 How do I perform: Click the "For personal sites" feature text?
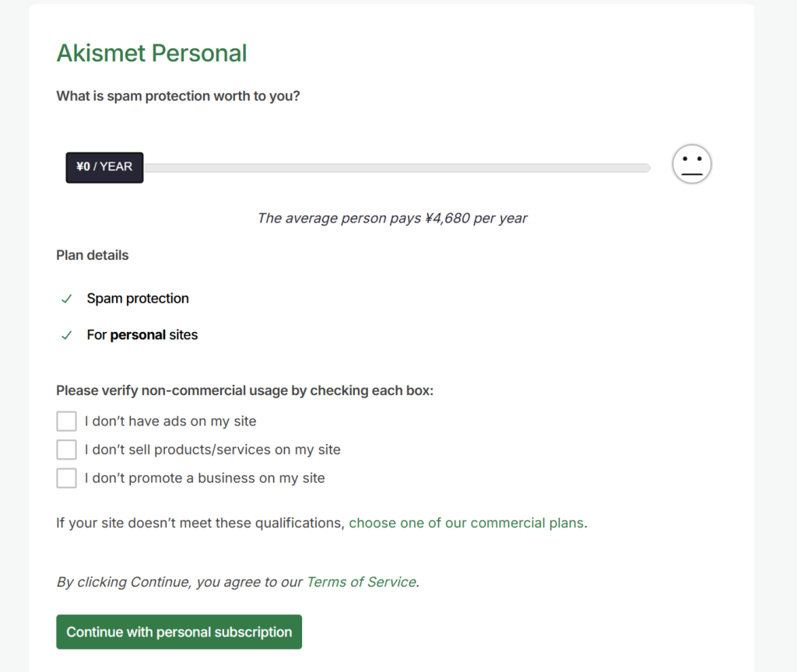[x=142, y=335]
